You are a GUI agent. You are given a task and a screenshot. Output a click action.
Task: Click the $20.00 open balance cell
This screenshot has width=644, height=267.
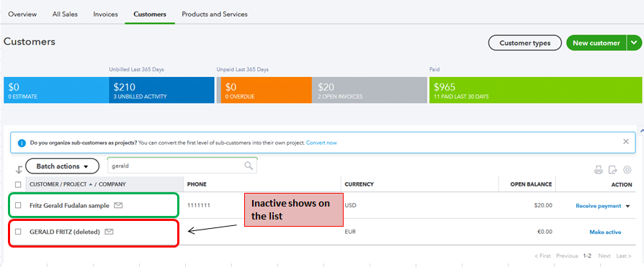tap(542, 206)
